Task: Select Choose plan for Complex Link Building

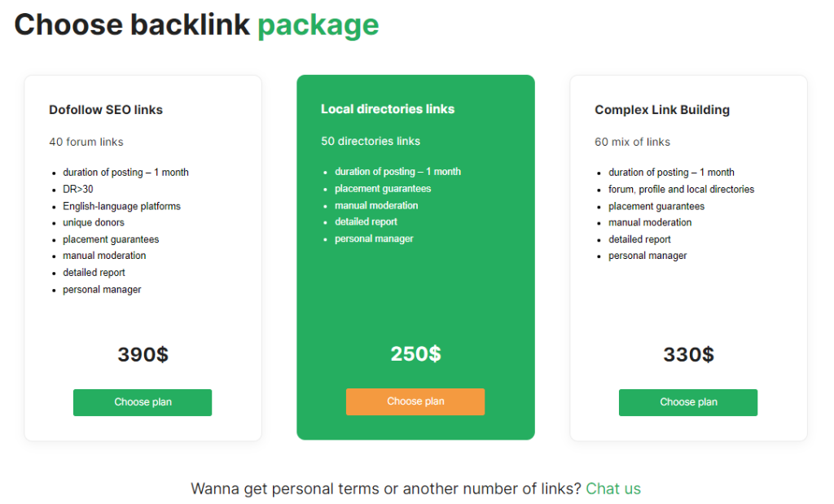Action: click(688, 402)
